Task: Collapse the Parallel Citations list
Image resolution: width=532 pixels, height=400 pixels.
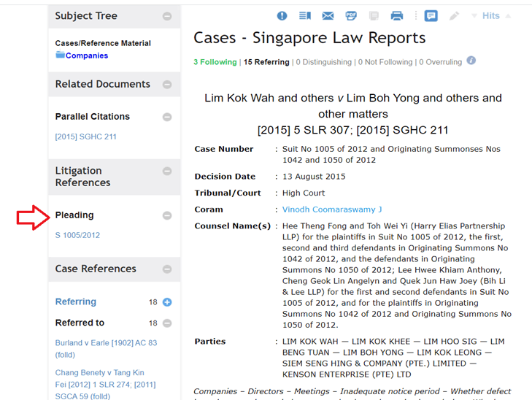Action: [167, 117]
